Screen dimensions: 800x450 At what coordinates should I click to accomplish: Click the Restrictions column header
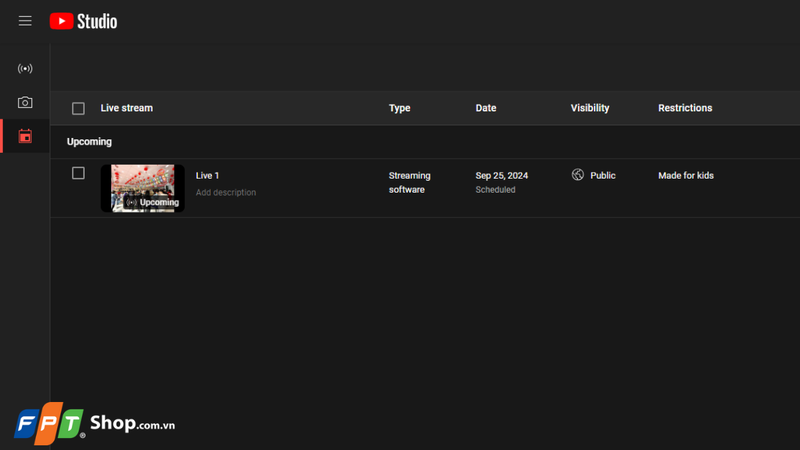[x=685, y=108]
